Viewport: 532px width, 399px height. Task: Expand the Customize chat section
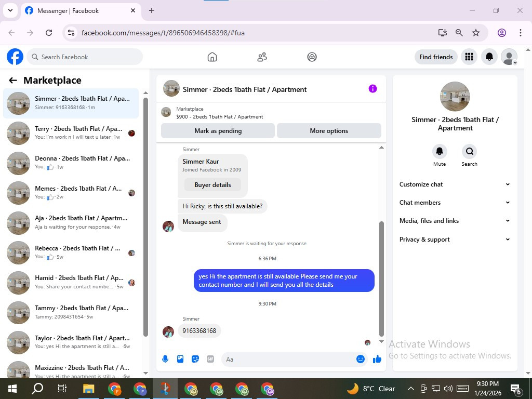[455, 184]
